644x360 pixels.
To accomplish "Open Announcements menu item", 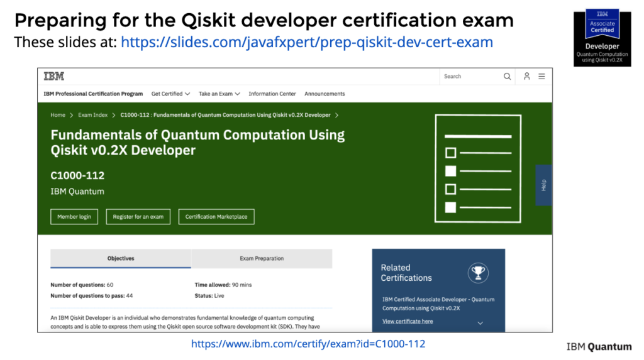I will point(325,94).
